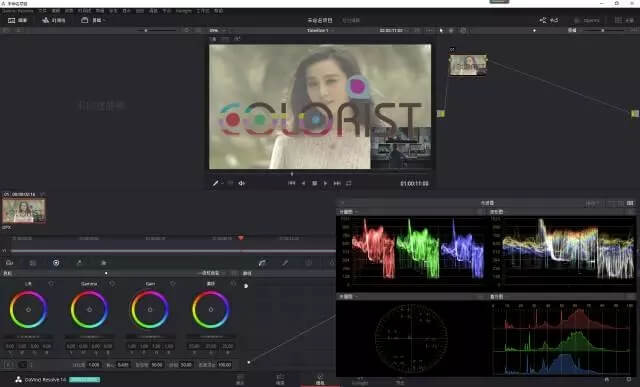Adjust the node editor zoom slider
The height and width of the screenshot is (387, 640).
pos(603,30)
